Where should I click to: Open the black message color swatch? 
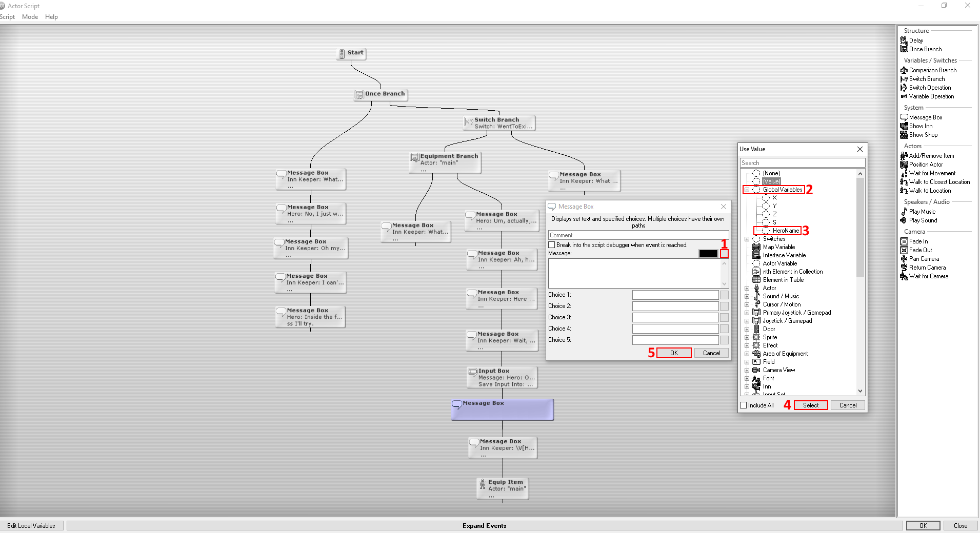(708, 253)
